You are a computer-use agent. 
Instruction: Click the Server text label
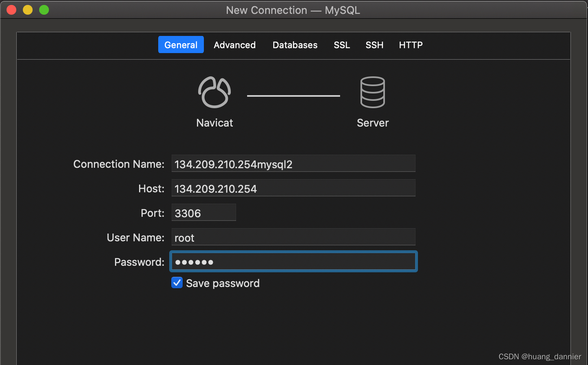[373, 123]
